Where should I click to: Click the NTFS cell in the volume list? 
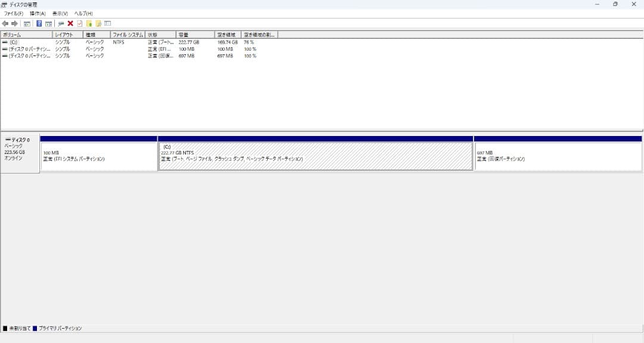(118, 42)
